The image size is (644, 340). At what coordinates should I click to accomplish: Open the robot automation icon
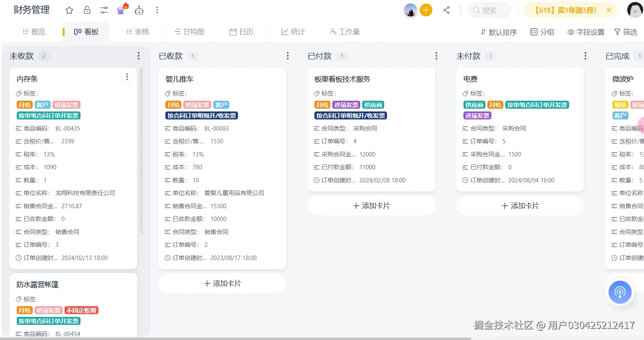coord(139,10)
